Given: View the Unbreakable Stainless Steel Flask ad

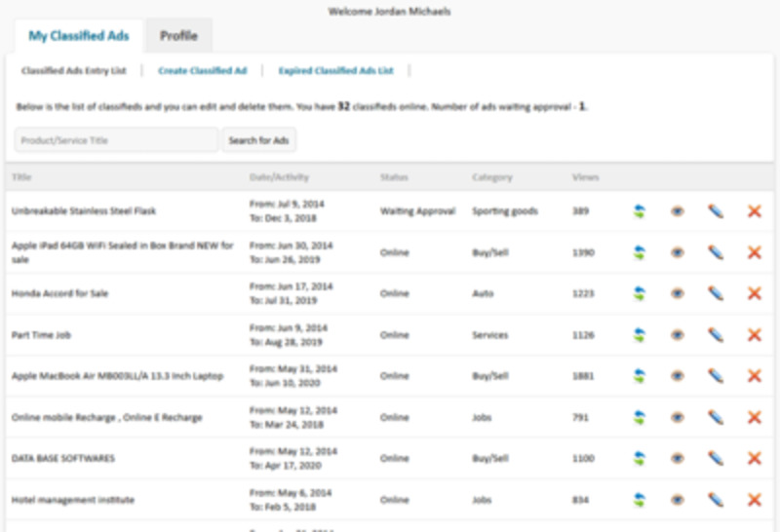Looking at the screenshot, I should (x=677, y=211).
